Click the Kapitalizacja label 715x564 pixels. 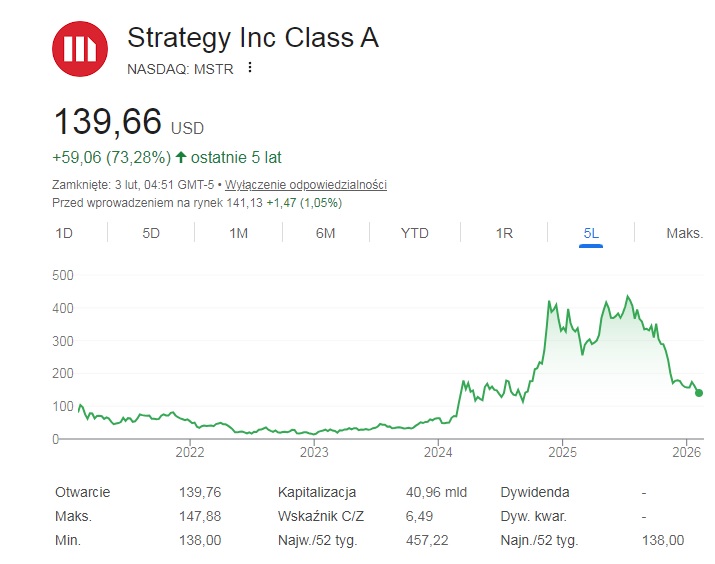tap(317, 492)
